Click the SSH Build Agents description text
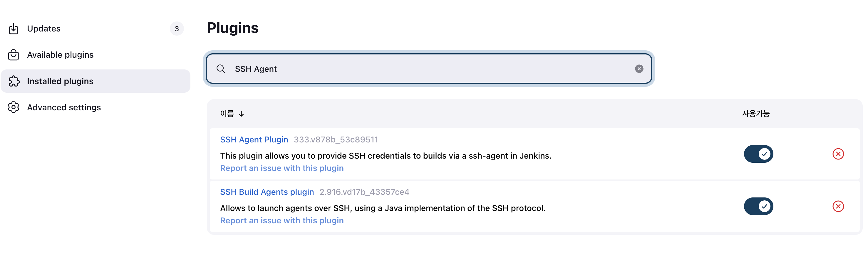The height and width of the screenshot is (256, 868). (383, 208)
